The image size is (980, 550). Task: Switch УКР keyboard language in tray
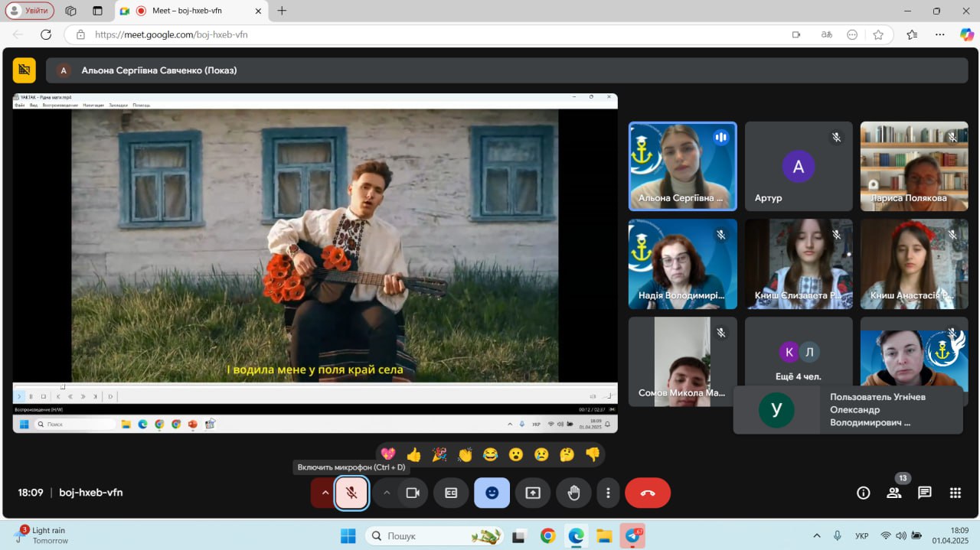tap(861, 536)
